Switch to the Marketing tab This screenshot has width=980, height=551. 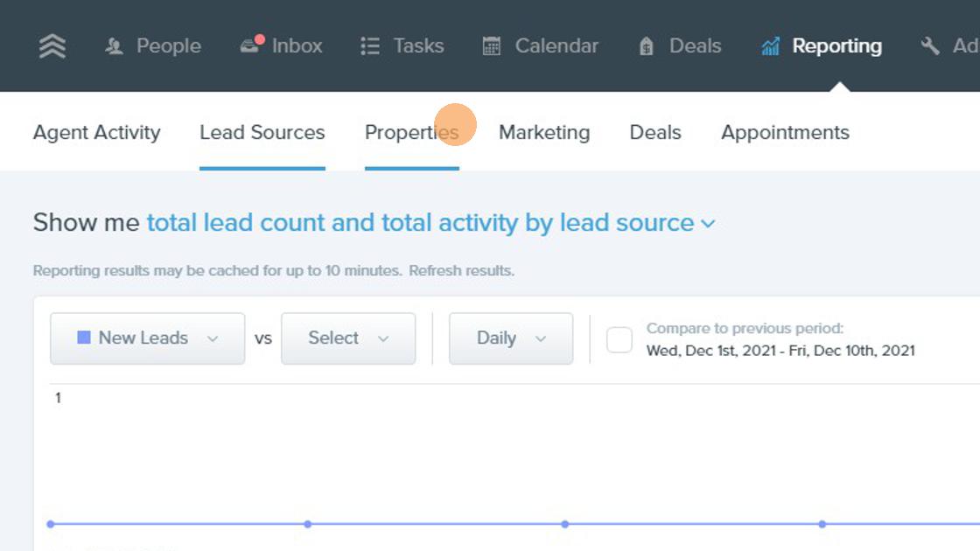tap(544, 132)
